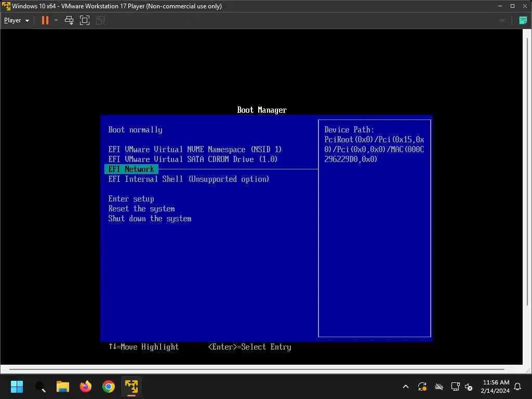Image resolution: width=532 pixels, height=399 pixels.
Task: Choose Shut down the system
Action: (150, 219)
